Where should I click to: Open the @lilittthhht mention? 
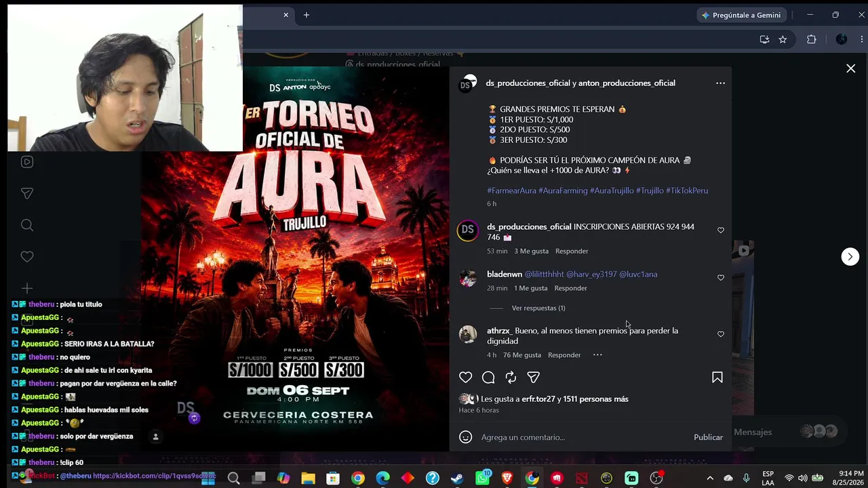point(545,274)
